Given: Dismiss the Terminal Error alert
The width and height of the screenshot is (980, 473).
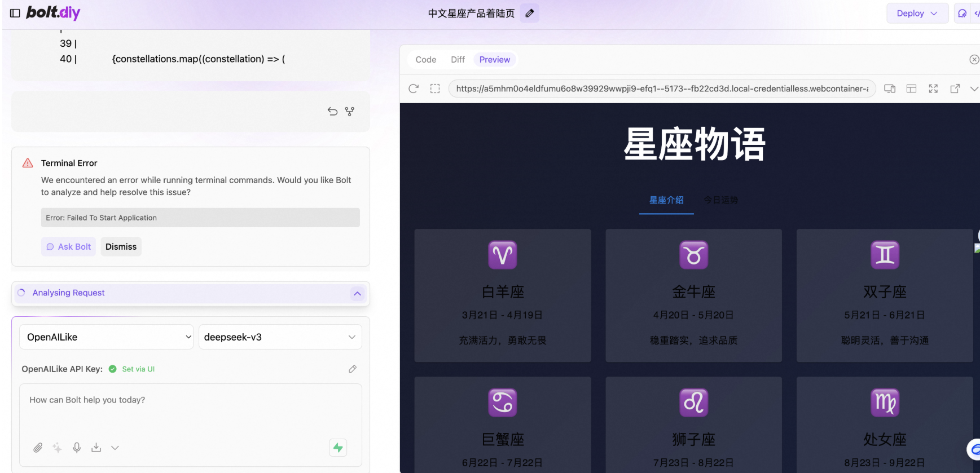Looking at the screenshot, I should pos(121,246).
